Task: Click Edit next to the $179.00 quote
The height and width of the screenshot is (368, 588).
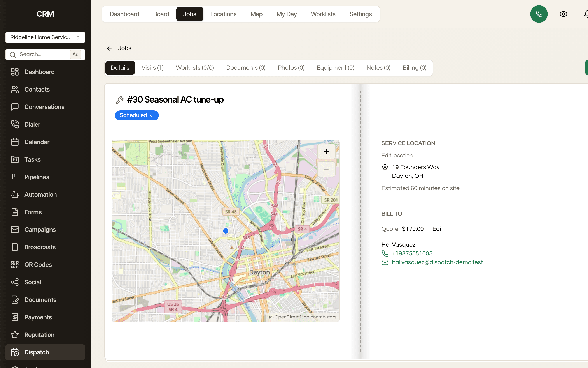Action: point(437,229)
